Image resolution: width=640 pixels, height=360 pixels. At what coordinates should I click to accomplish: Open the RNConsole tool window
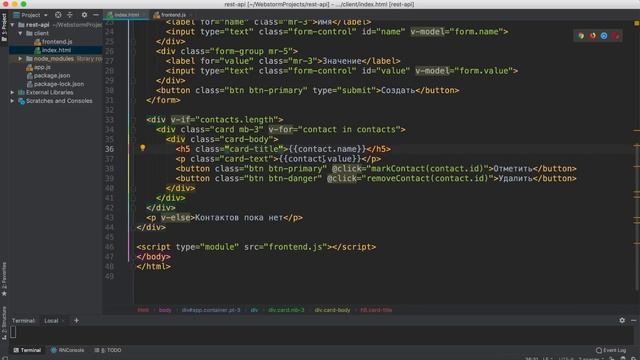click(x=67, y=350)
